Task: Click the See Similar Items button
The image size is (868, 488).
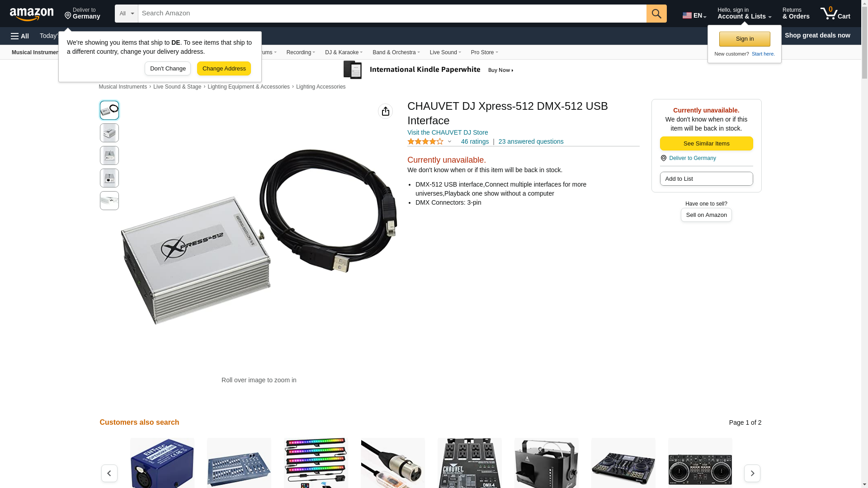Action: [x=706, y=144]
